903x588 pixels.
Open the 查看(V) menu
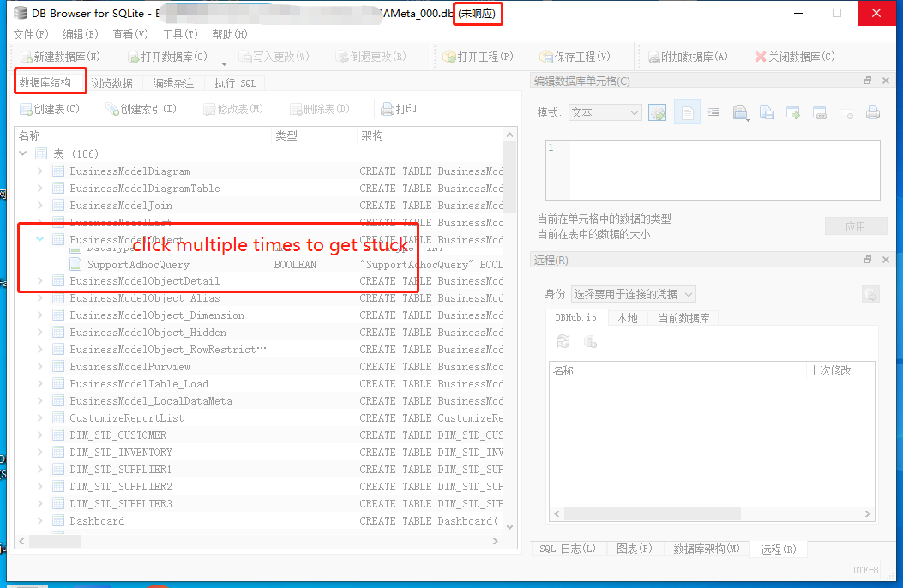[130, 34]
